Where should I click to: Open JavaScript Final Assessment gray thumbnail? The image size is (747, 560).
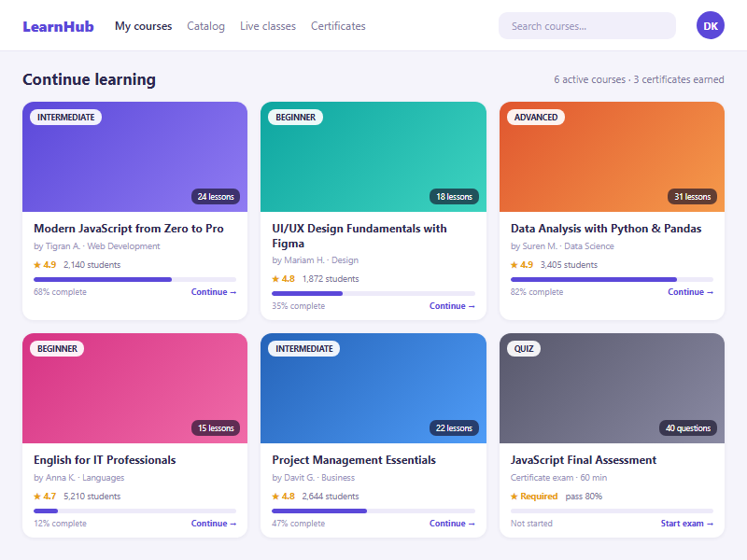612,388
